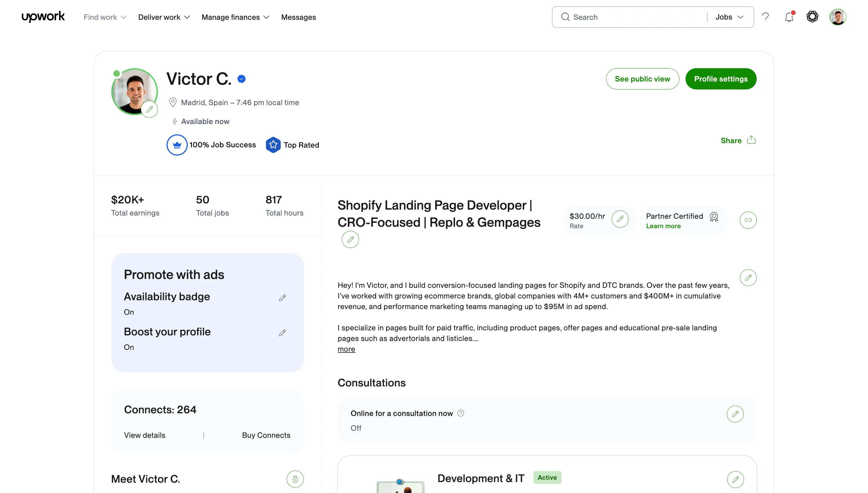
Task: Delete the Meet Victor C. video
Action: 295,479
